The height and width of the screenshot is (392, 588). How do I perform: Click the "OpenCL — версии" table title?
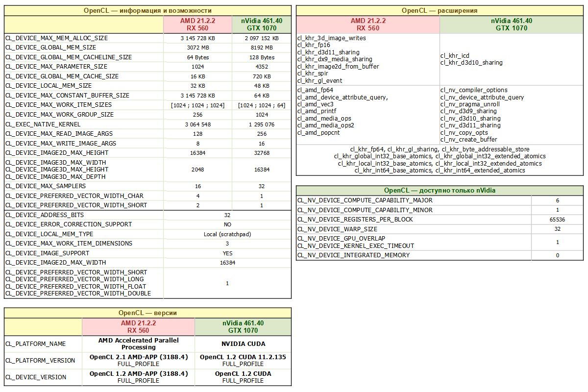pyautogui.click(x=148, y=313)
